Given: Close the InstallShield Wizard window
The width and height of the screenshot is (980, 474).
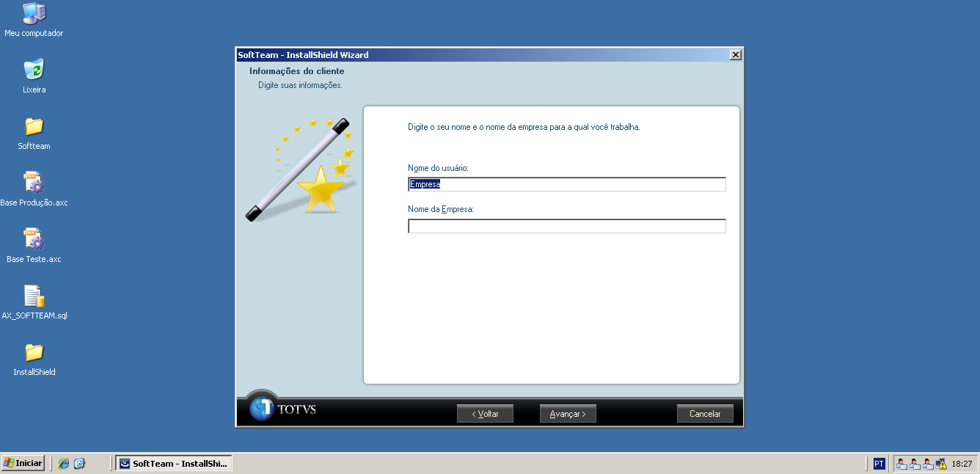Looking at the screenshot, I should pos(735,55).
